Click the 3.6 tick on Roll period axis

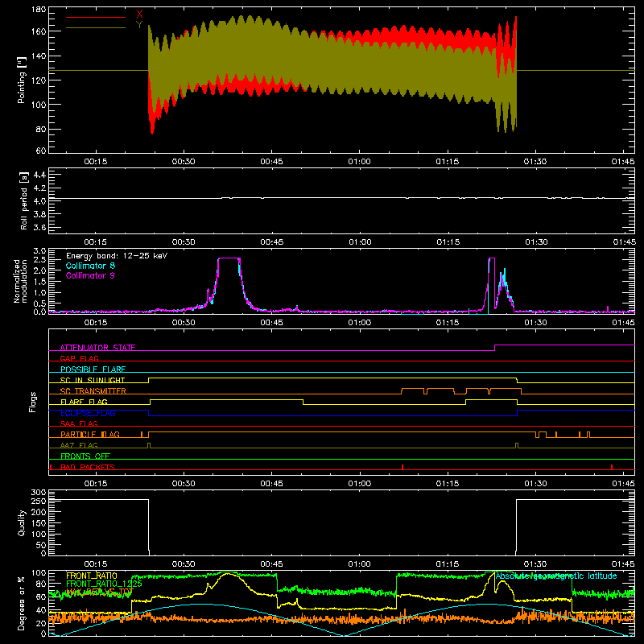coord(39,227)
